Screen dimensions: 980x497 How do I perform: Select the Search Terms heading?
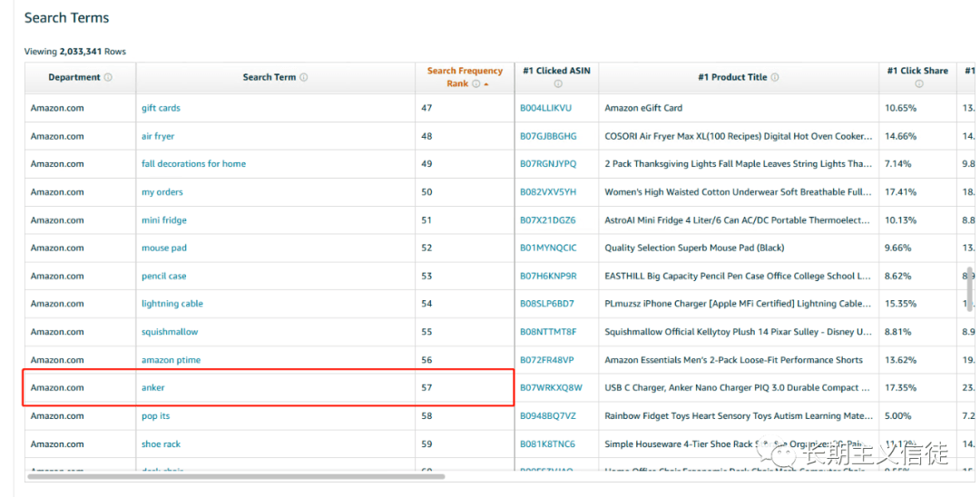[x=66, y=18]
